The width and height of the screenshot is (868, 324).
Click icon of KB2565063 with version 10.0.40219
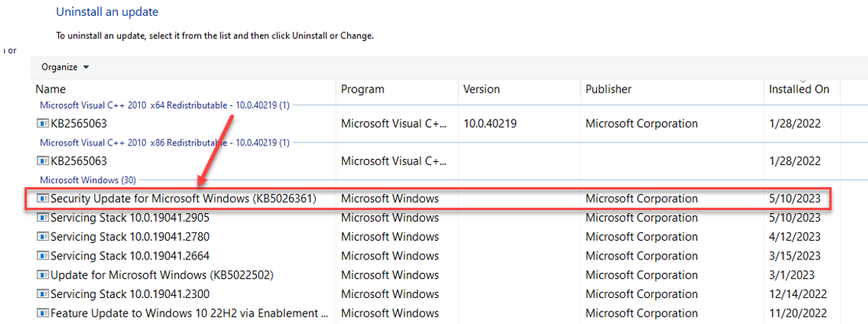(42, 123)
